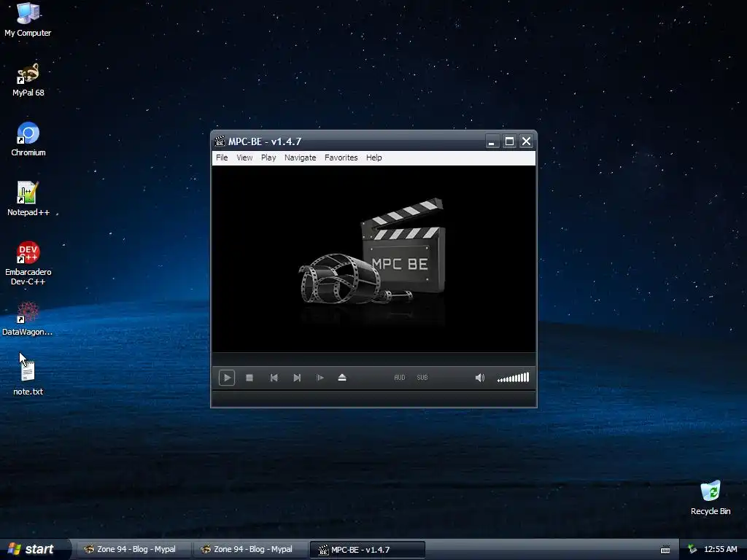
Task: Click the MPC BE logo video area
Action: click(x=373, y=259)
